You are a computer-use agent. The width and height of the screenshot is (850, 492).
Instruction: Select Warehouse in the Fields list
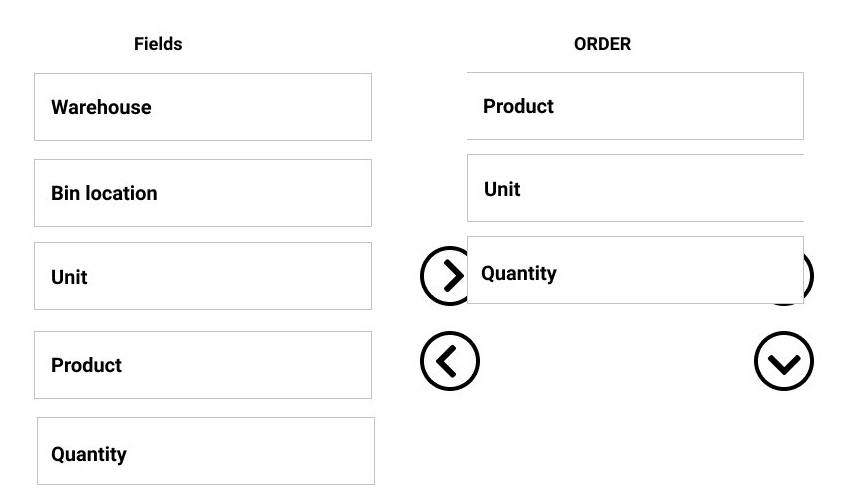(203, 107)
